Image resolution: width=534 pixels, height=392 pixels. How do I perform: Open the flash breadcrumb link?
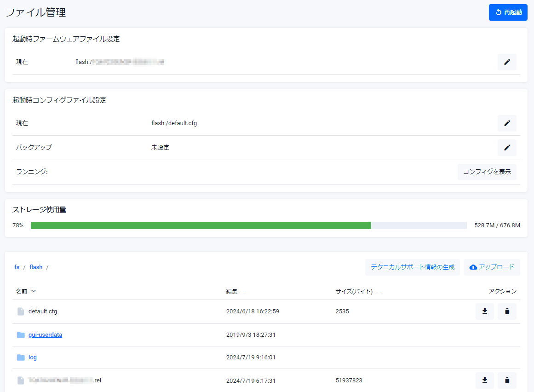point(36,267)
